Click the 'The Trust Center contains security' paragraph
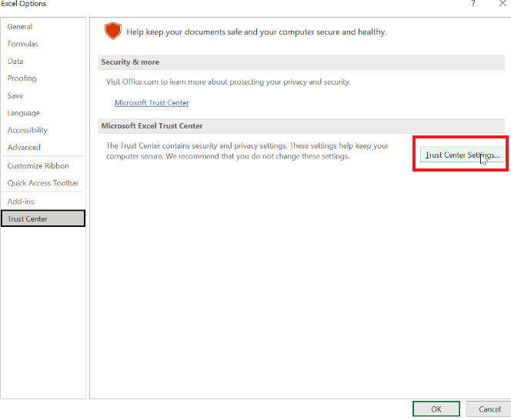Viewport: 511px width, 420px height. tap(247, 152)
